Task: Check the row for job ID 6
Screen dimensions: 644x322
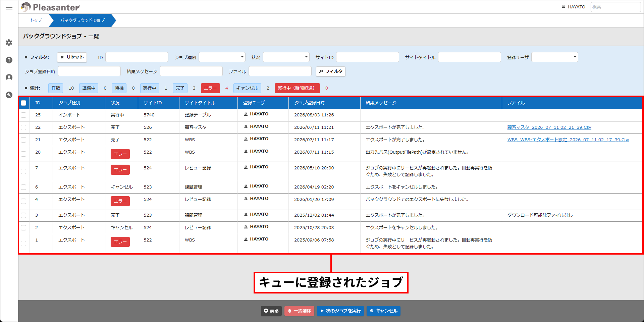Action: 23,187
